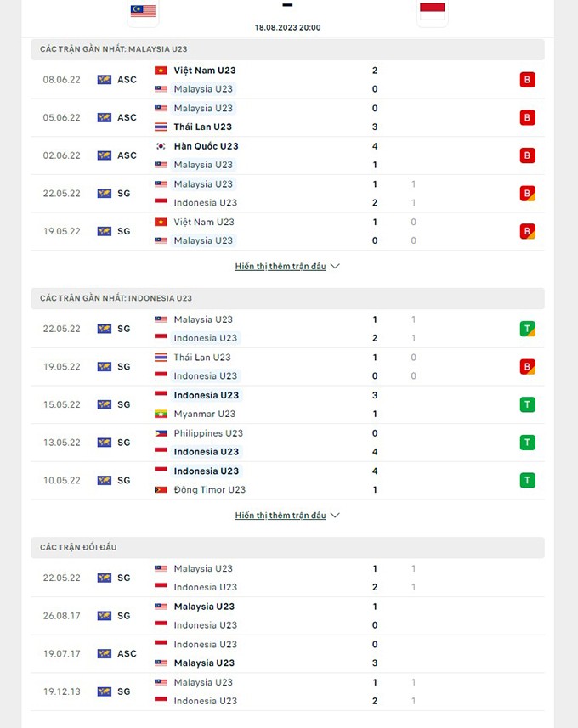This screenshot has height=728, width=578.
Task: Click the 18.08.2023 20:00 kickoff time
Action: coord(287,27)
